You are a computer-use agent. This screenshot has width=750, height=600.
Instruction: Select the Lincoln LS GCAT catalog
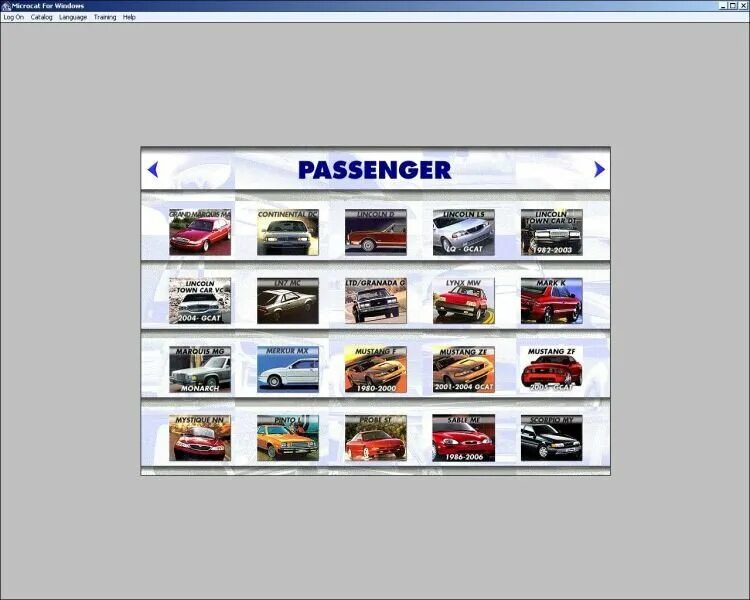(x=463, y=232)
